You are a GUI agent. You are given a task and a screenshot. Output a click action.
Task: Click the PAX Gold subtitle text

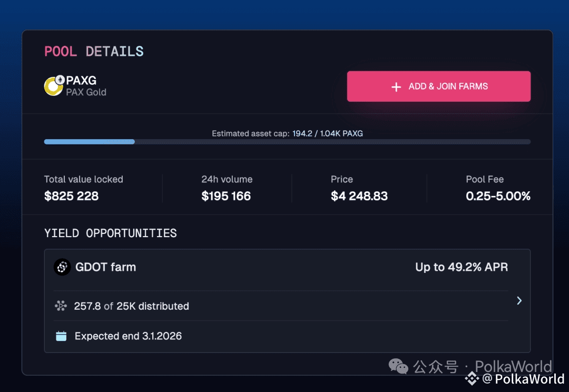point(86,92)
